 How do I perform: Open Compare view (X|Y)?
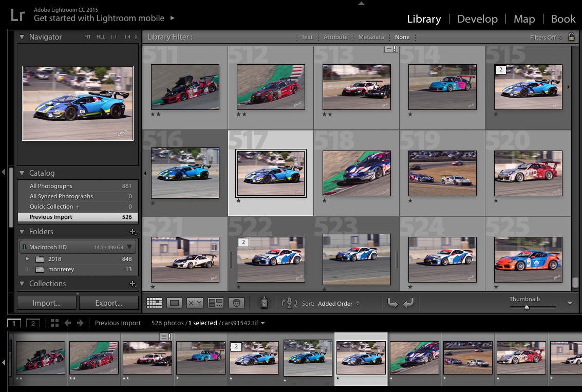coord(195,303)
